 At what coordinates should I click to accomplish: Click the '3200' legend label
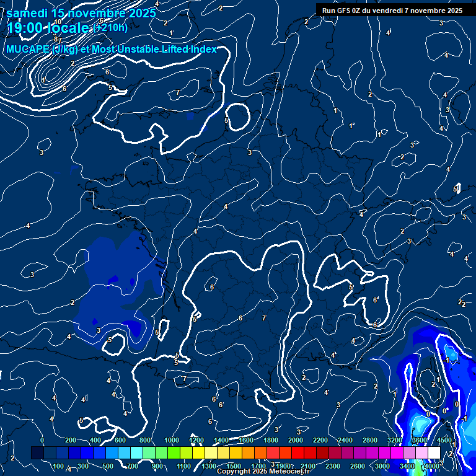(x=395, y=440)
